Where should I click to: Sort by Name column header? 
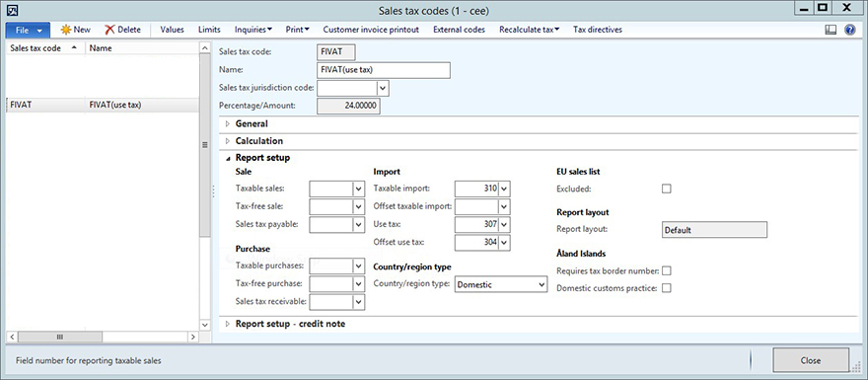point(142,48)
